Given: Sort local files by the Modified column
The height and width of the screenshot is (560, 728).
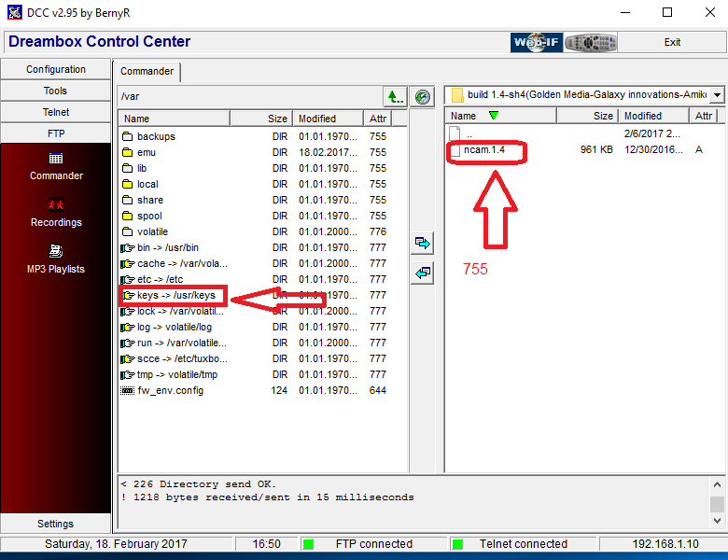Looking at the screenshot, I should [653, 116].
